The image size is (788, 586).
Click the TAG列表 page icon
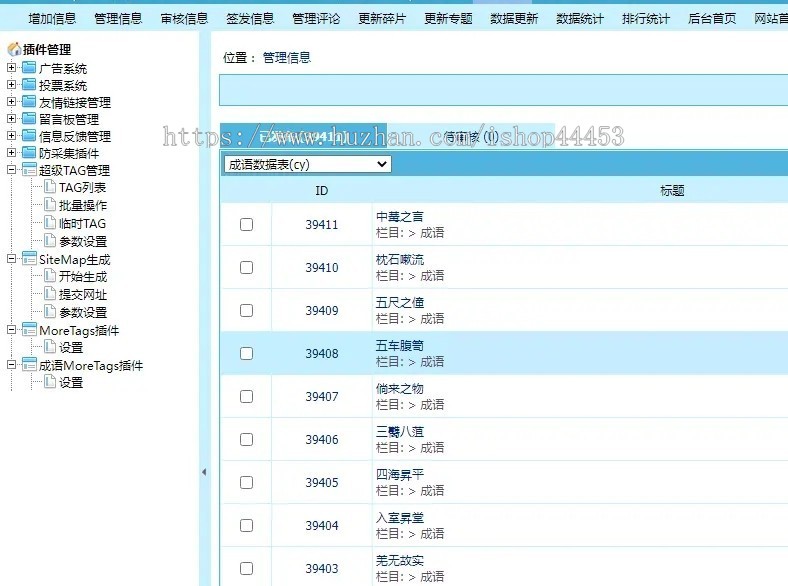[50, 187]
